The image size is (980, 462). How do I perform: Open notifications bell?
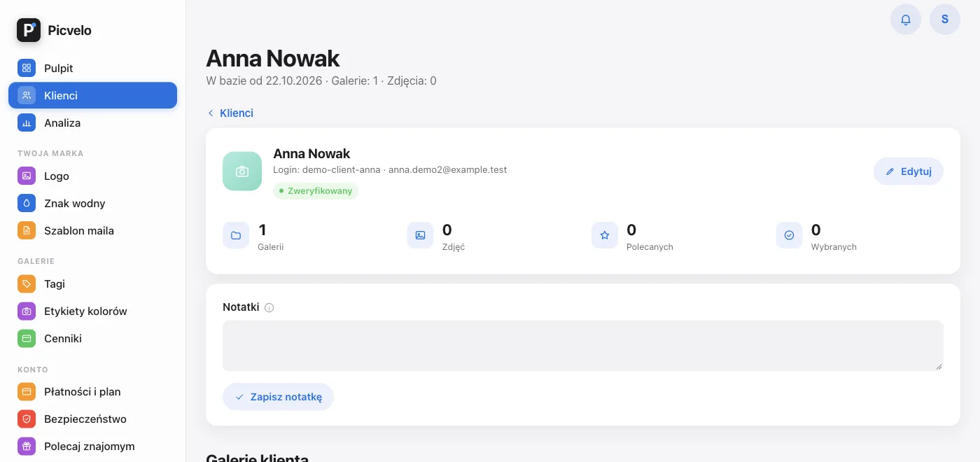pos(906,20)
